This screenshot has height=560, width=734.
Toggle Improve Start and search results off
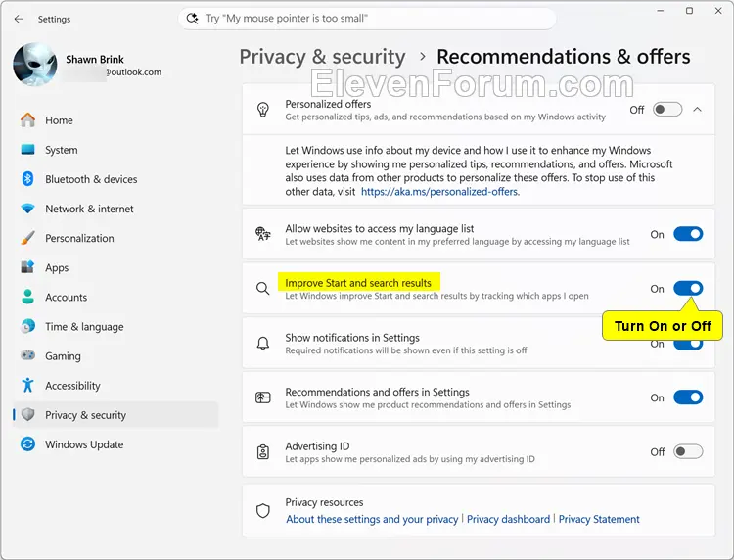point(688,289)
